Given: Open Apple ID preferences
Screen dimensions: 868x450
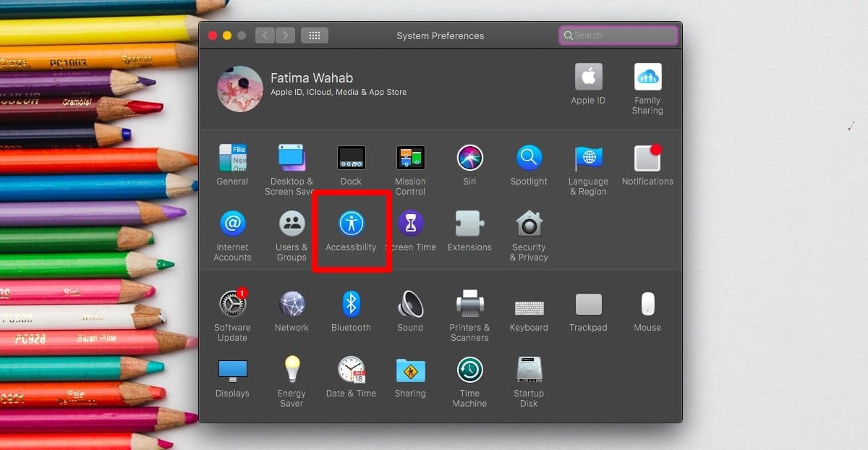Looking at the screenshot, I should [588, 77].
